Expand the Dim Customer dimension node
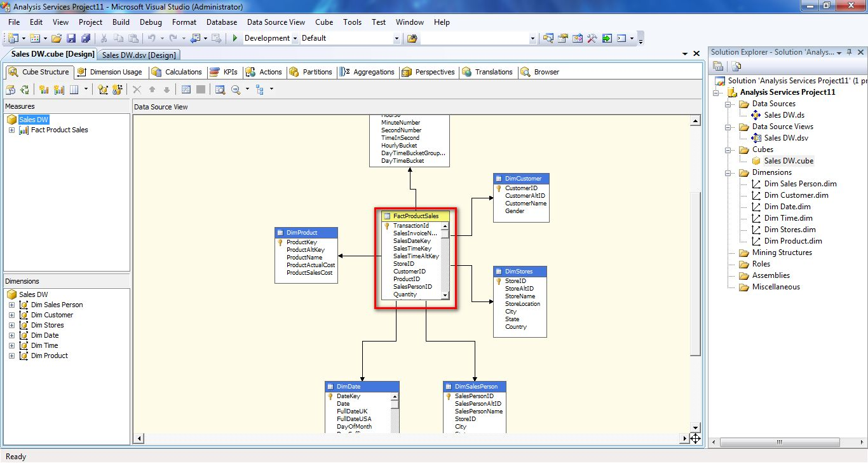Image resolution: width=868 pixels, height=463 pixels. point(11,315)
